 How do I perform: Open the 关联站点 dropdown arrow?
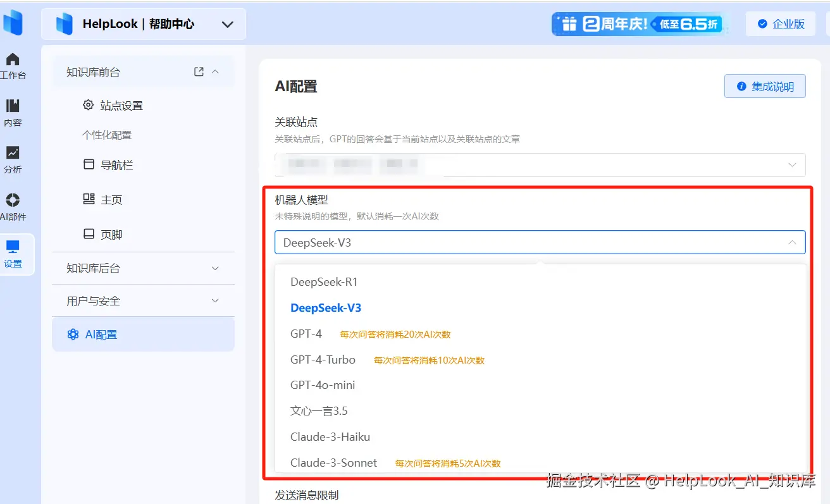792,165
